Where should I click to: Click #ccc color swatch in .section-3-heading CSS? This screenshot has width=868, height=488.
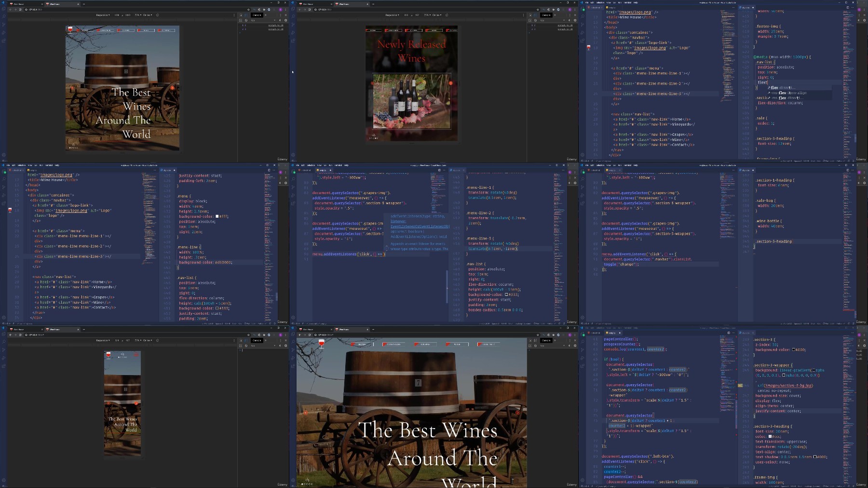771,436
